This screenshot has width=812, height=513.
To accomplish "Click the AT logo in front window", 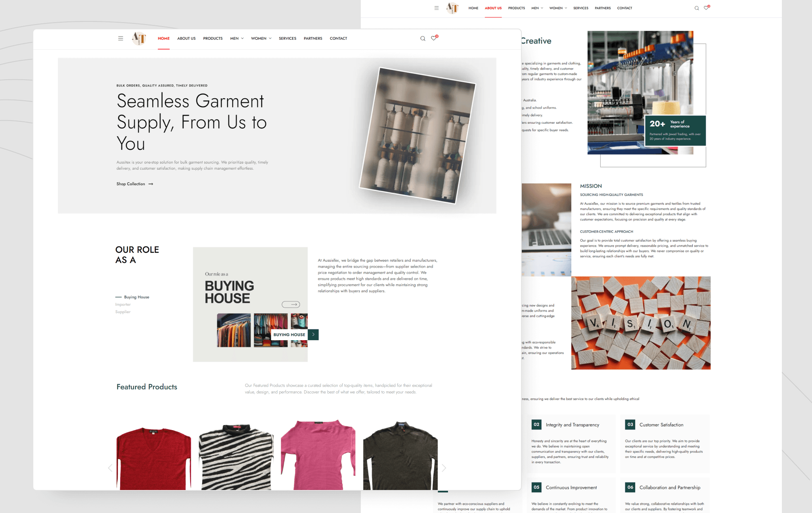I will (x=139, y=38).
